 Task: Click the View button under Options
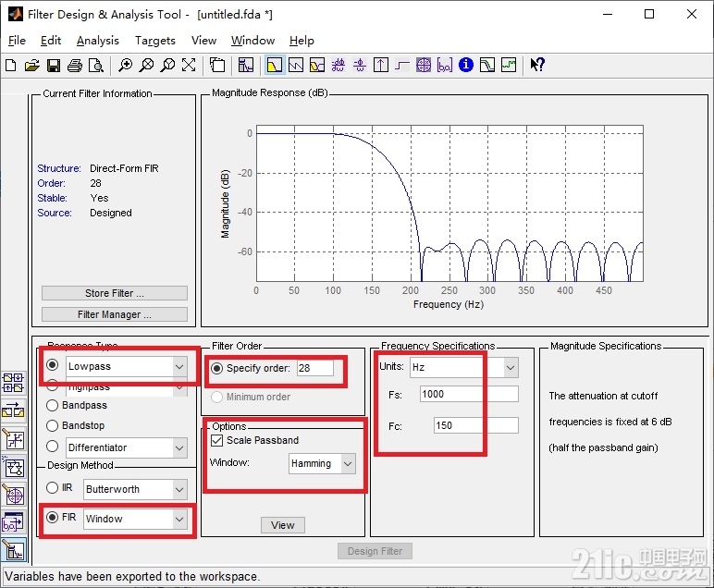tap(283, 525)
